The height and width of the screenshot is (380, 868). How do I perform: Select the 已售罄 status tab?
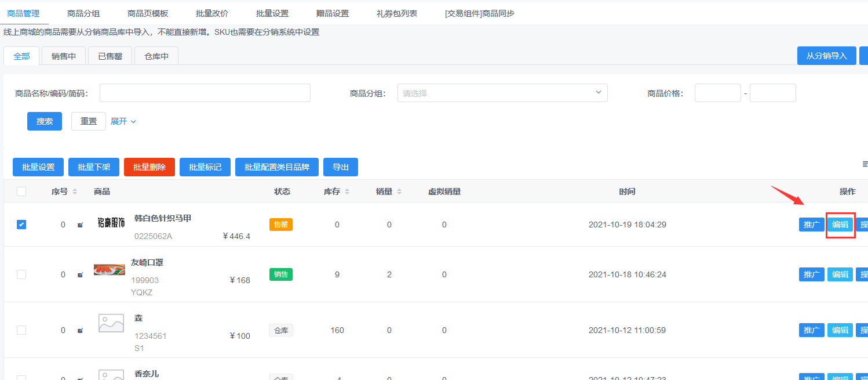click(x=110, y=56)
